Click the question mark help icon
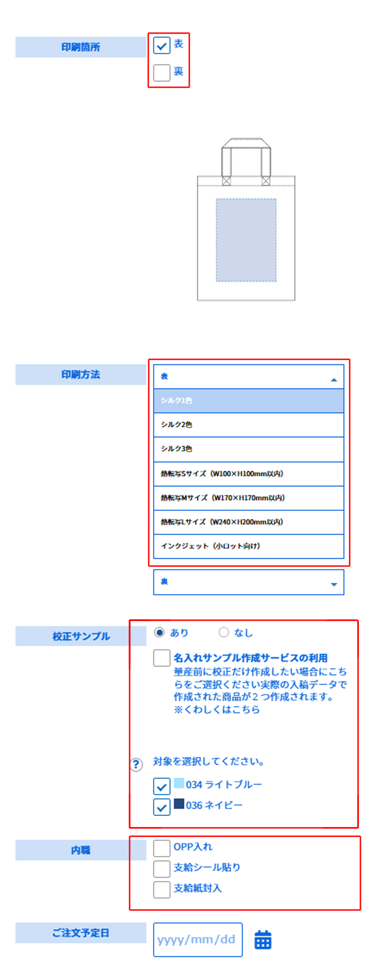This screenshot has width=373, height=980. point(136,764)
